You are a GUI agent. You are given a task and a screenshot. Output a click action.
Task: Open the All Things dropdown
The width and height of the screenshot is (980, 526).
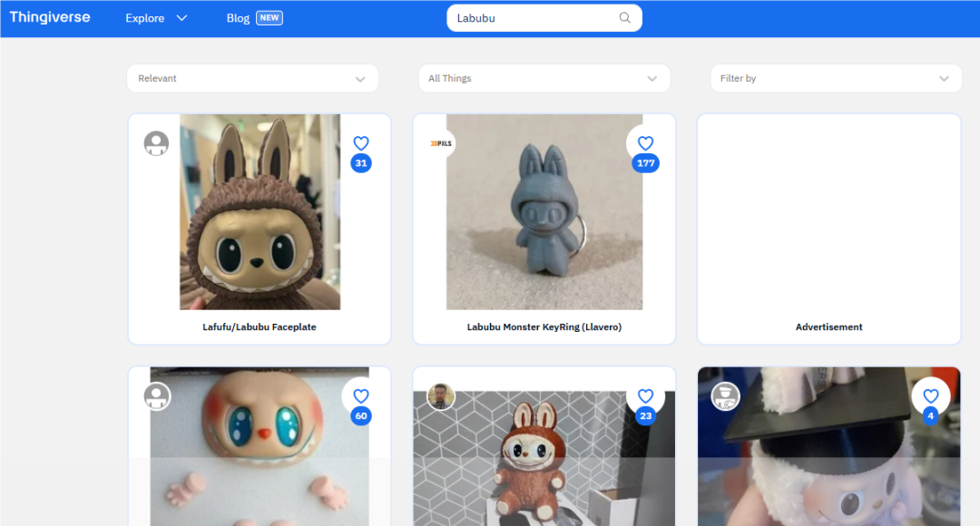tap(544, 79)
